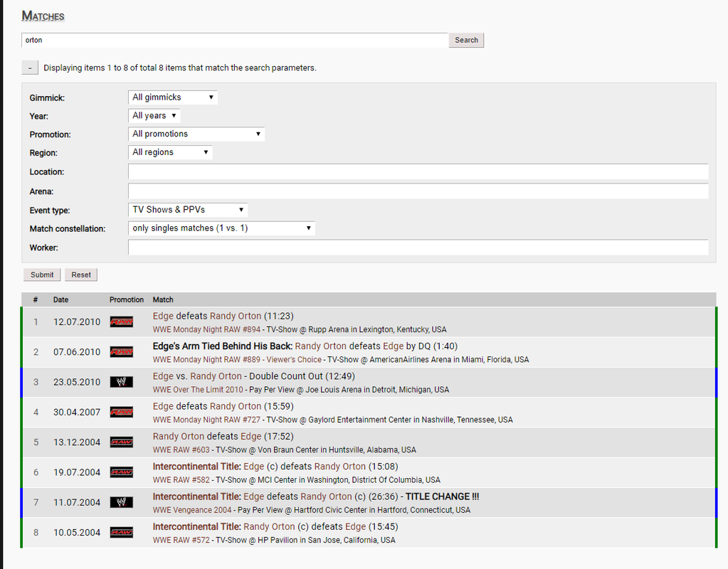Click RAW logo in row 13.12.2004

[121, 442]
